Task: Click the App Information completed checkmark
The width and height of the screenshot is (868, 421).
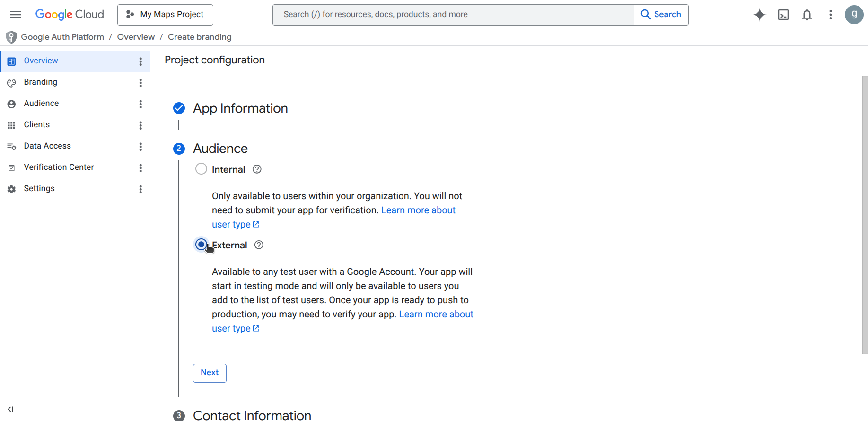Action: (179, 108)
